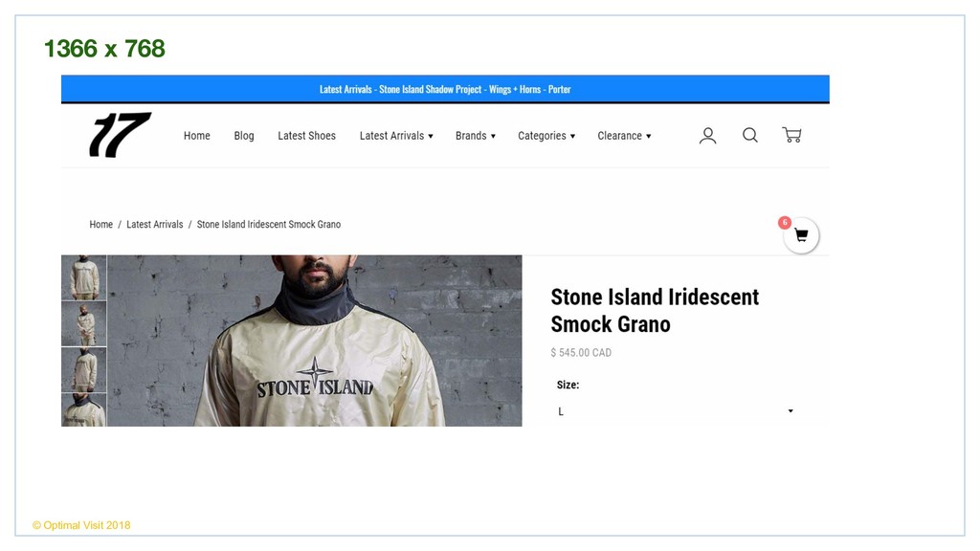
Task: Open the floating cart button with badge 6
Action: [x=801, y=235]
